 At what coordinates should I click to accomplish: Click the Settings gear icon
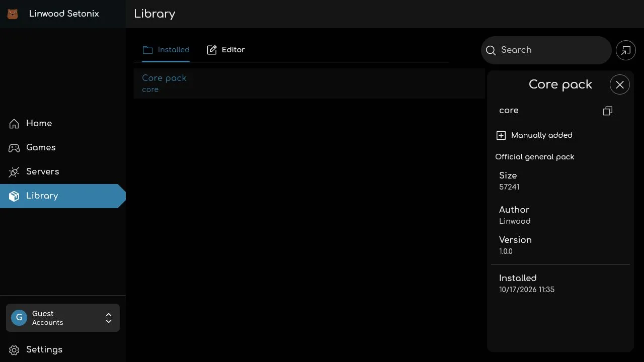(14, 350)
